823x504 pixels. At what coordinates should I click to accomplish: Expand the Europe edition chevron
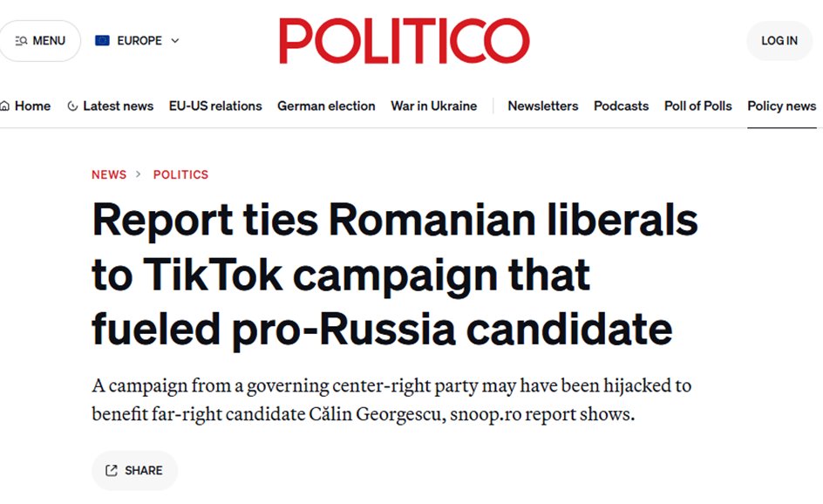(175, 40)
